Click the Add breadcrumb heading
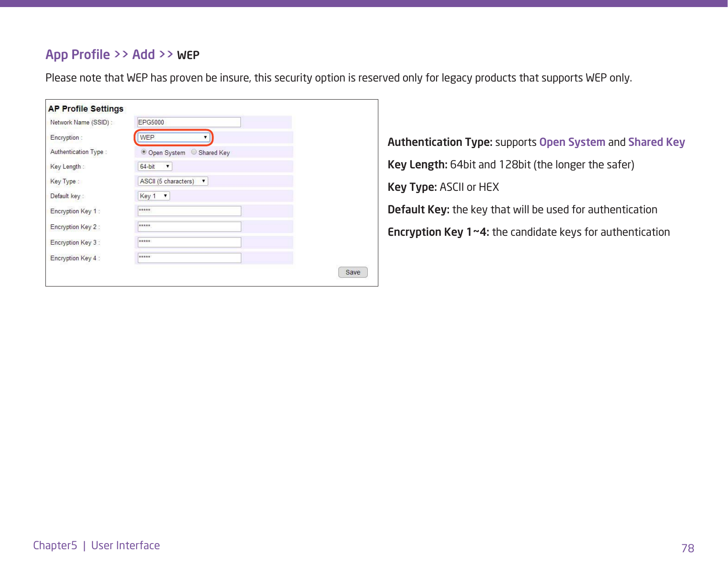728x562 pixels. click(144, 55)
